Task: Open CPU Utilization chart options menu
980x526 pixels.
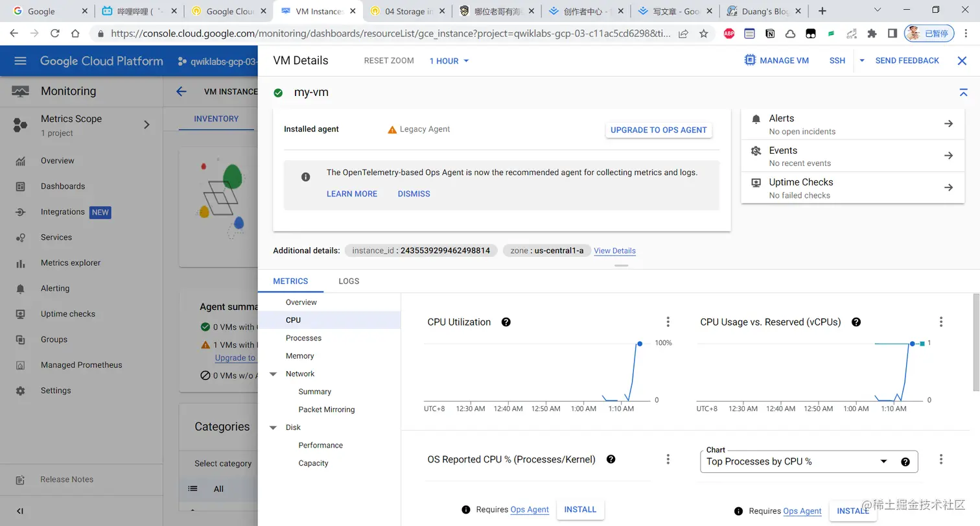Action: pos(668,322)
